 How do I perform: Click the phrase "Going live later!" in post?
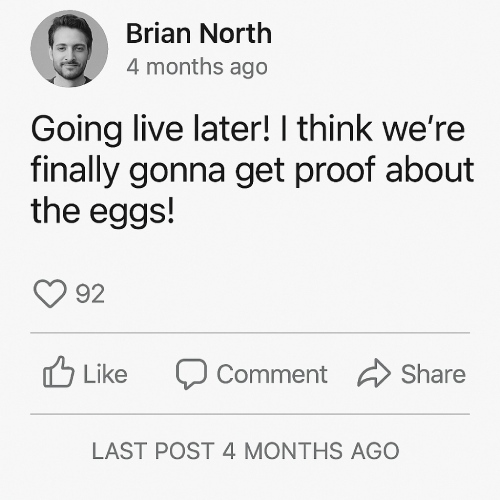click(150, 130)
